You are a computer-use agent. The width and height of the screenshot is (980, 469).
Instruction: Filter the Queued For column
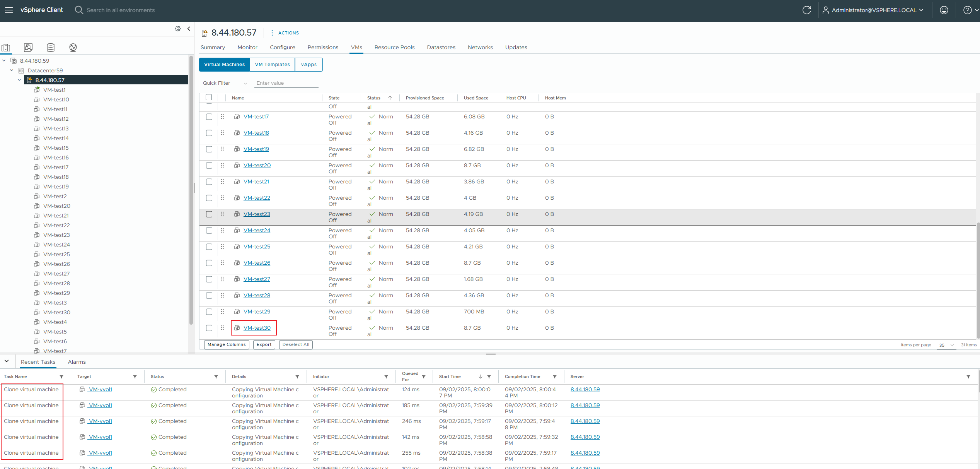click(424, 377)
